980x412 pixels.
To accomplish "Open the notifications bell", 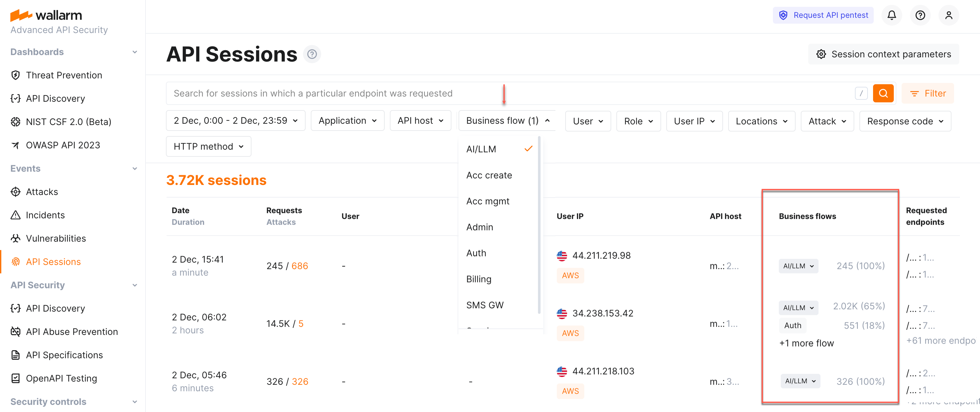I will pos(892,15).
